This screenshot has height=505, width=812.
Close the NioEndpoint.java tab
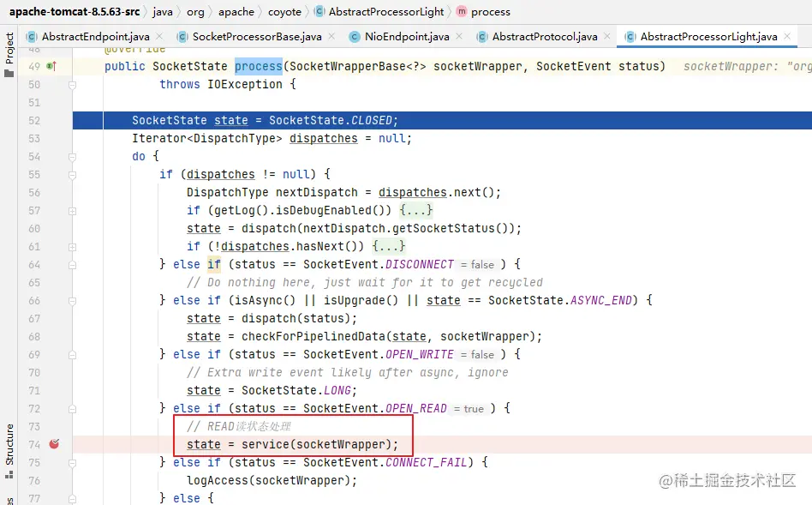click(x=459, y=36)
